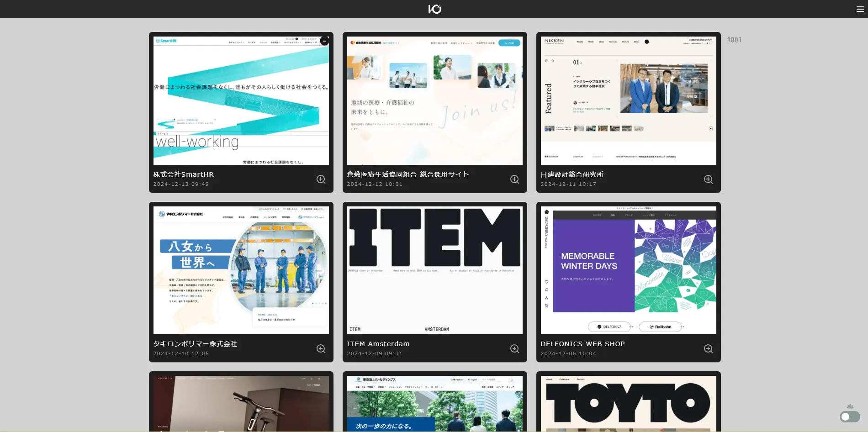Open the Memorable Winter Days thumbnail
This screenshot has height=432, width=868.
pos(629,270)
